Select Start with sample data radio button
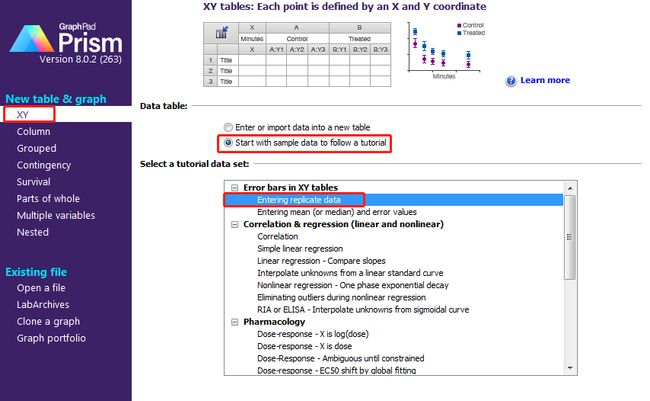Viewport: 650px width, 401px height. click(228, 143)
